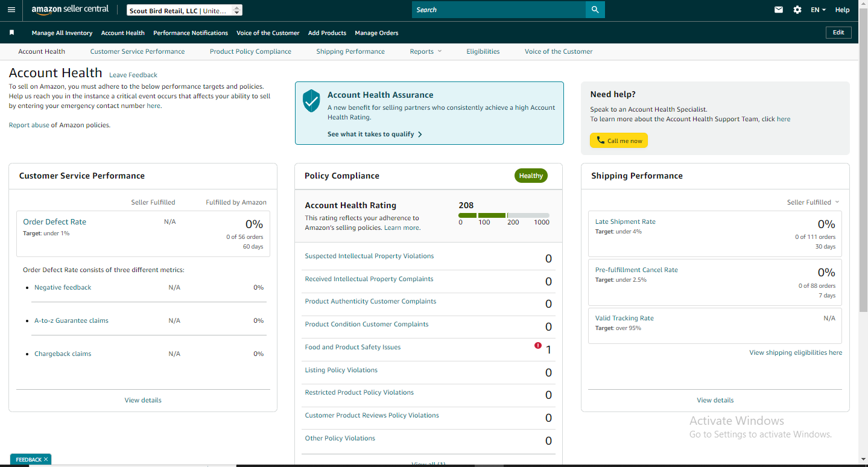Open Received Intellectual Property Complaints
Viewport: 868px width, 467px height.
click(369, 279)
